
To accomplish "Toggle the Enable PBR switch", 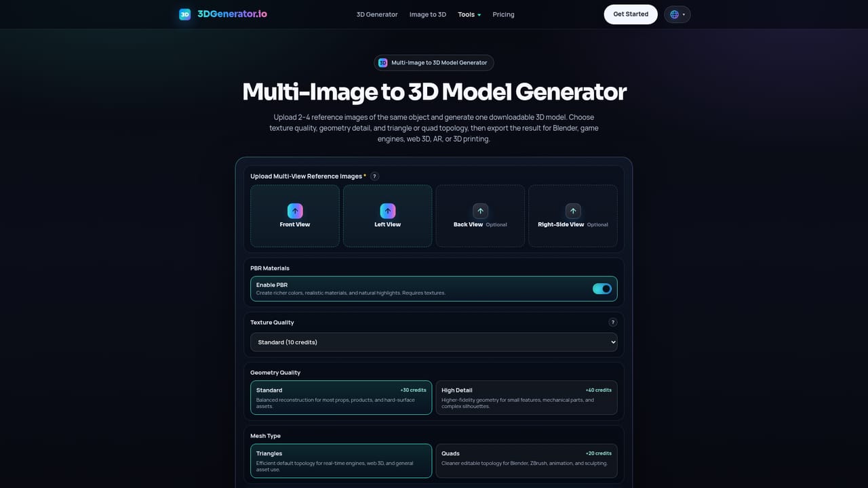I will (x=602, y=289).
